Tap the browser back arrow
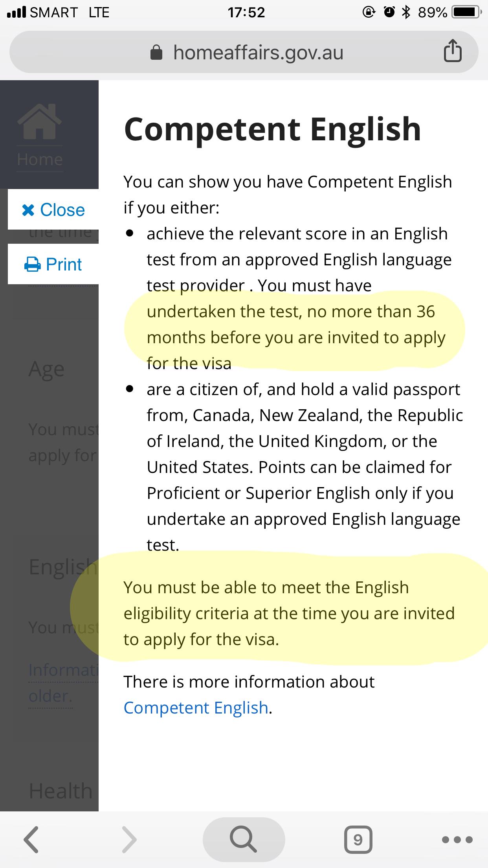 click(31, 840)
